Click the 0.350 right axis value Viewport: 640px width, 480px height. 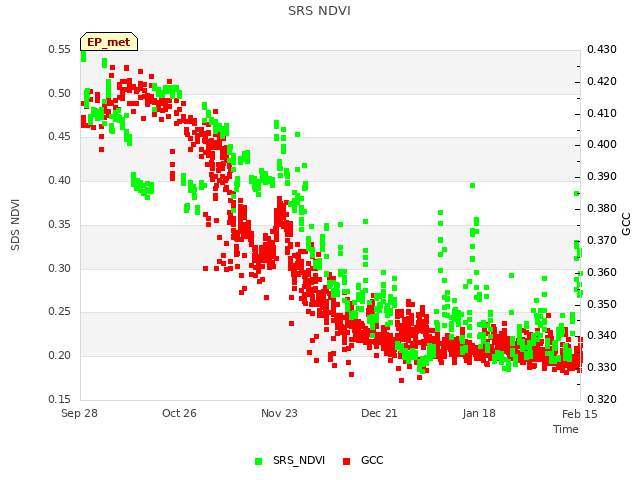point(602,304)
